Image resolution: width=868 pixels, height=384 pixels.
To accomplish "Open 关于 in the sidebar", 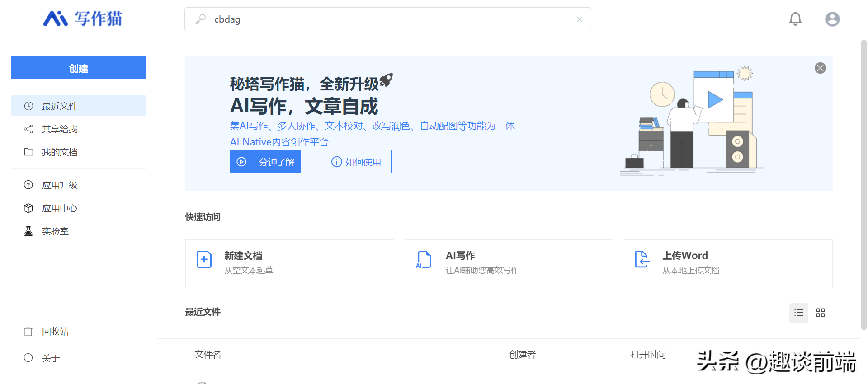I will point(79,358).
